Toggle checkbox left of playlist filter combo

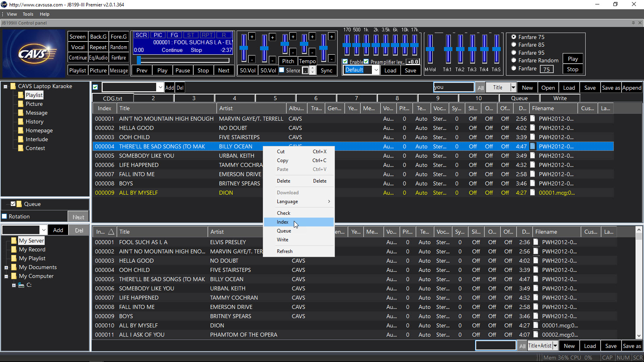[95, 87]
